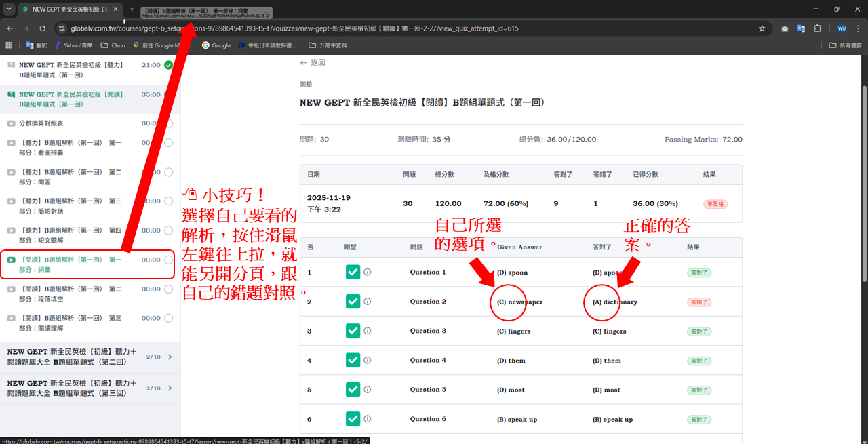The height and width of the screenshot is (444, 868).
Task: Open a new browser tab
Action: [132, 9]
